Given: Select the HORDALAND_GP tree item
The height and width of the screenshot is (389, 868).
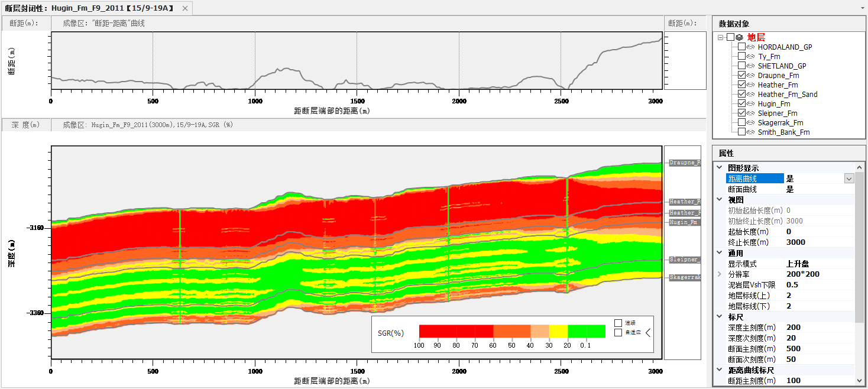Looking at the screenshot, I should point(785,47).
